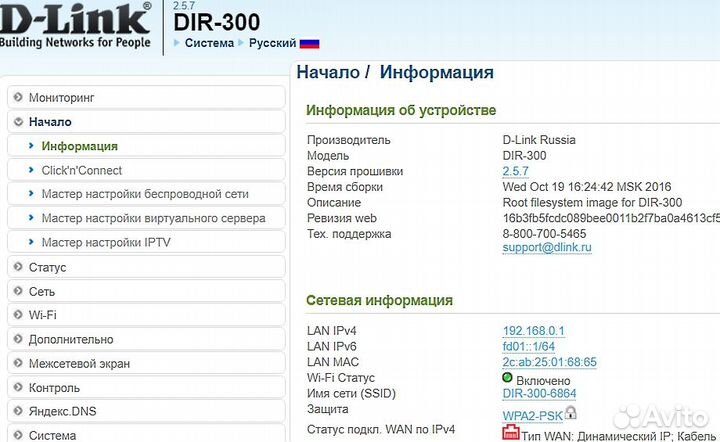Screen dimensions: 720x442
Task: Expand the Wi-Fi section
Action: coord(146,315)
